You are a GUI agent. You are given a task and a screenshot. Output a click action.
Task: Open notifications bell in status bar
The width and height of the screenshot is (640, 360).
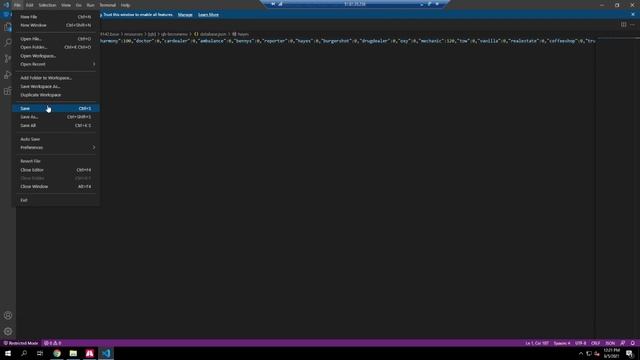coord(633,343)
